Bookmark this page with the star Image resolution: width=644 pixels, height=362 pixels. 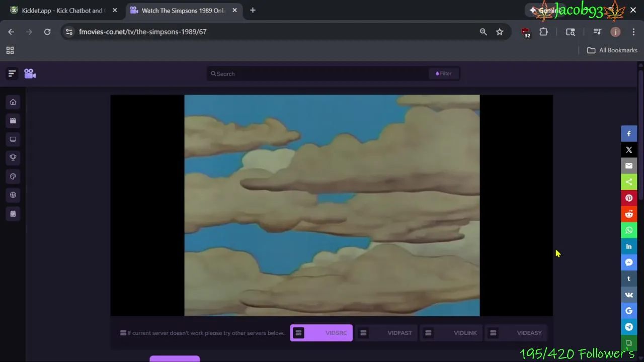coord(500,32)
